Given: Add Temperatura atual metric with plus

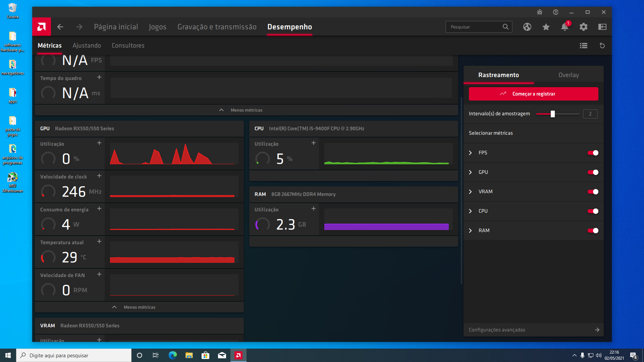Looking at the screenshot, I should pyautogui.click(x=99, y=242).
